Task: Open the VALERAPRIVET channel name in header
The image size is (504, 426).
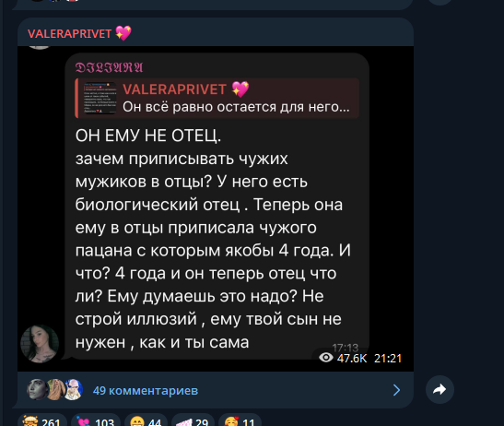Action: click(x=69, y=33)
